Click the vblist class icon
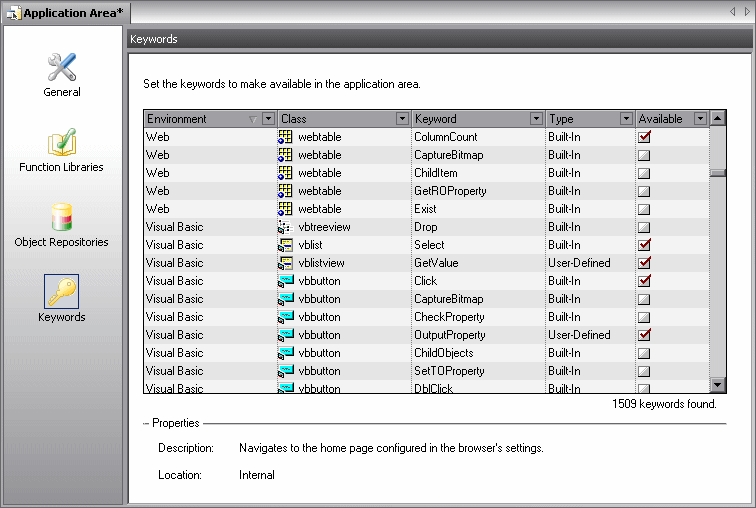 click(x=285, y=245)
